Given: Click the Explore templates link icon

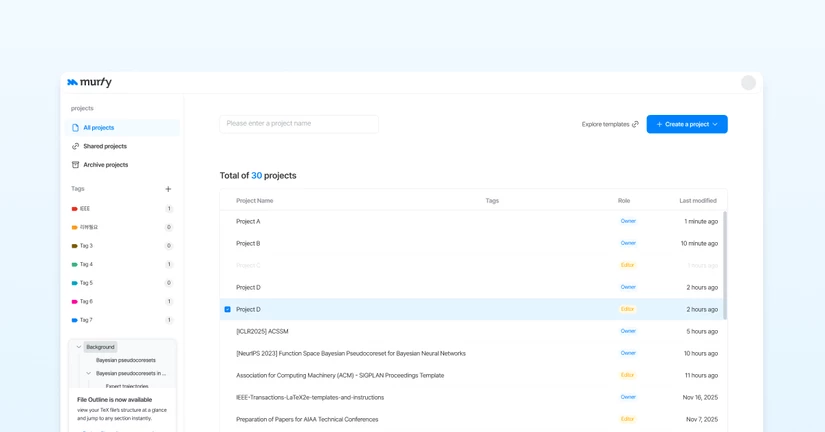Looking at the screenshot, I should point(635,124).
